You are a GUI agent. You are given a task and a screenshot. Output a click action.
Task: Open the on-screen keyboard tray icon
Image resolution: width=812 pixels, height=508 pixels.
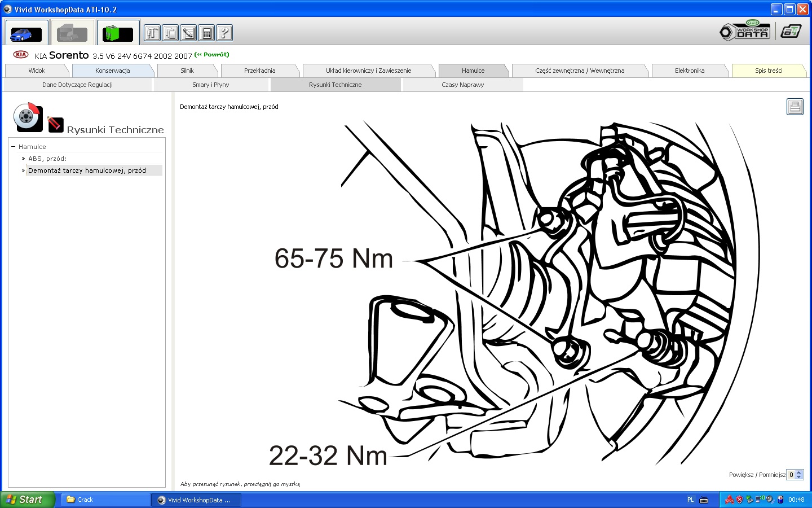click(704, 500)
